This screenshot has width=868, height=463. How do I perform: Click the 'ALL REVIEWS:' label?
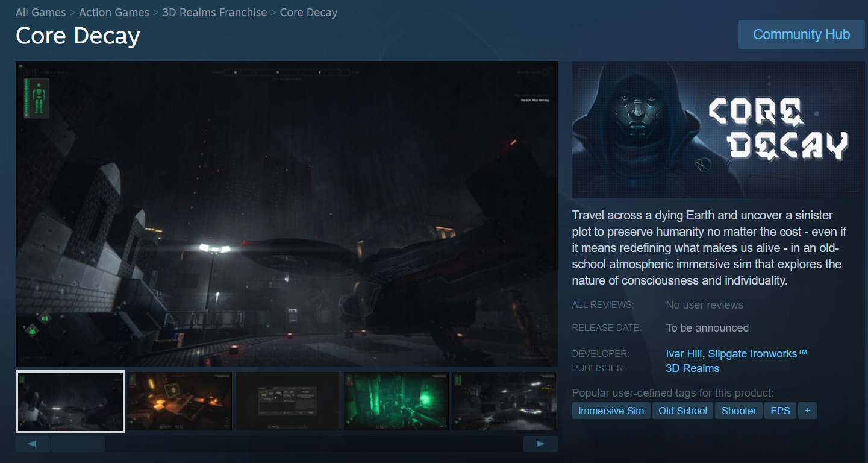(603, 305)
